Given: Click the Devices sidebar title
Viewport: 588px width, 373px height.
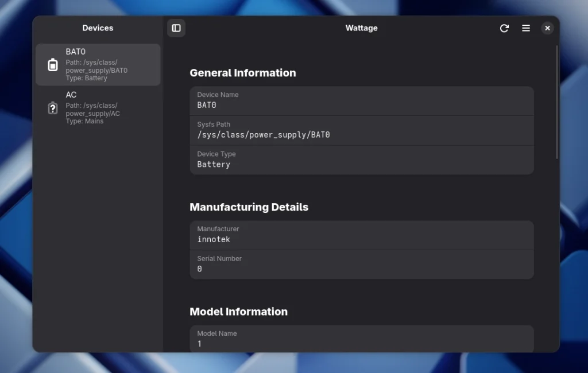Looking at the screenshot, I should (x=98, y=28).
